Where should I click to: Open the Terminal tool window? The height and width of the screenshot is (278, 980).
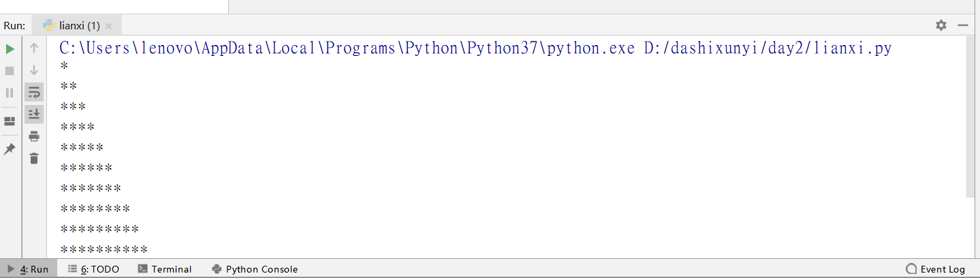pyautogui.click(x=165, y=269)
